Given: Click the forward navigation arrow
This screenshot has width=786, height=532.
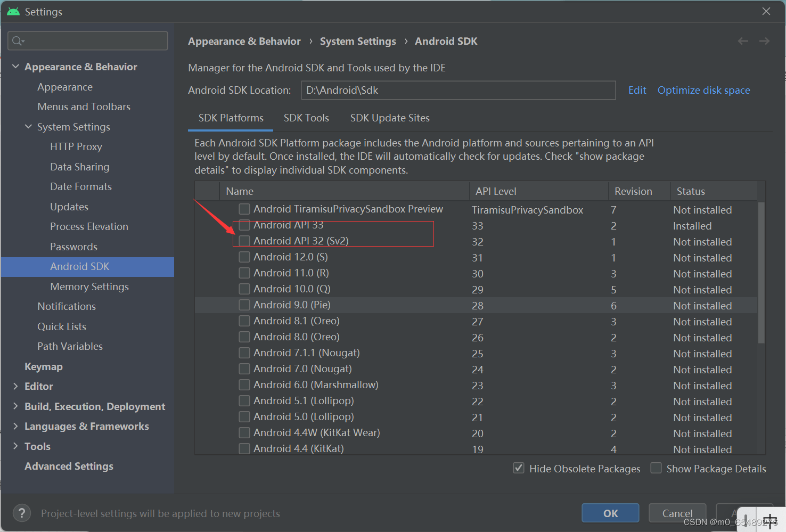Looking at the screenshot, I should point(764,41).
